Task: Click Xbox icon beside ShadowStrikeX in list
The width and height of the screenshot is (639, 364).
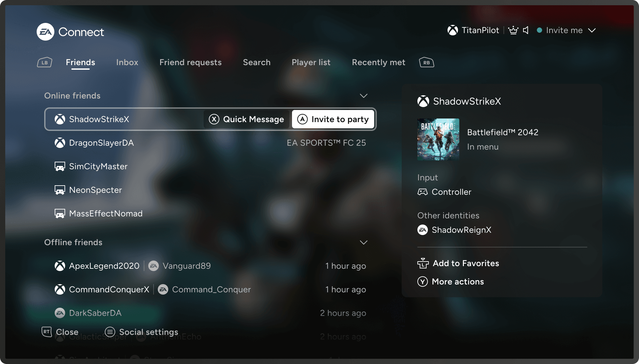Action: point(60,119)
